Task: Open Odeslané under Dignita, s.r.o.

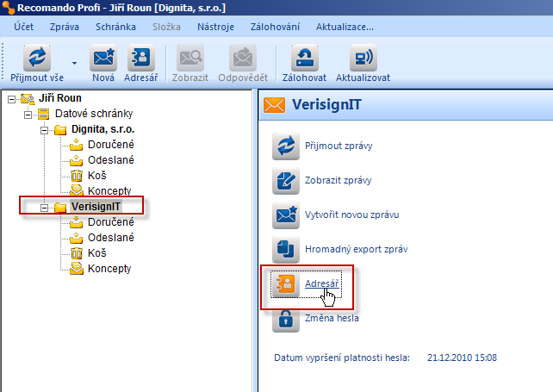Action: [x=111, y=160]
